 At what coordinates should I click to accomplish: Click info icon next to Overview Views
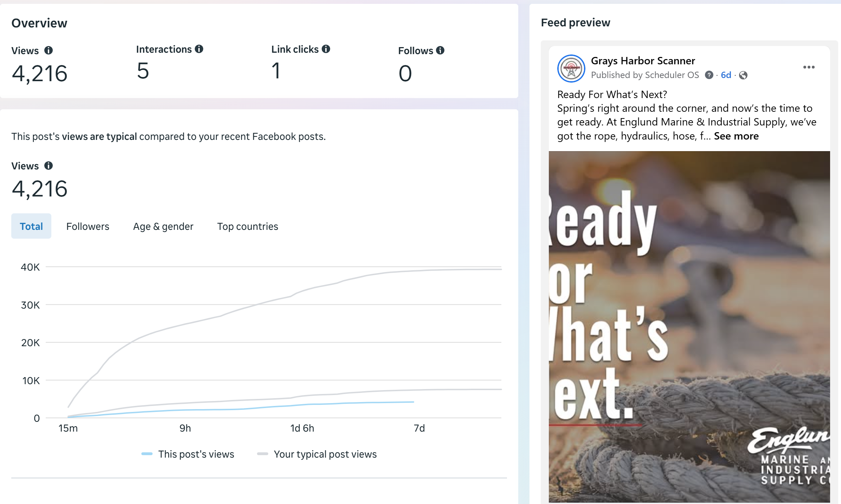point(49,51)
